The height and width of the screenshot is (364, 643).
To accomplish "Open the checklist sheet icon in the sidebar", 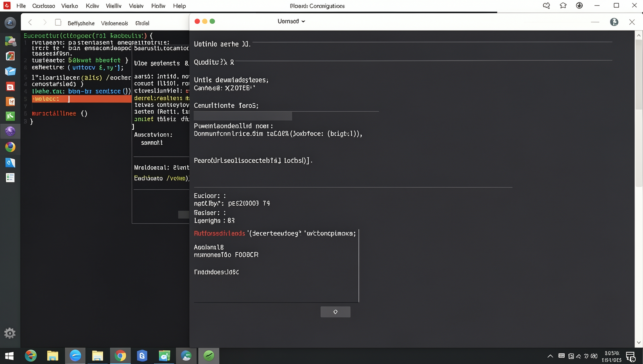I will tap(10, 178).
